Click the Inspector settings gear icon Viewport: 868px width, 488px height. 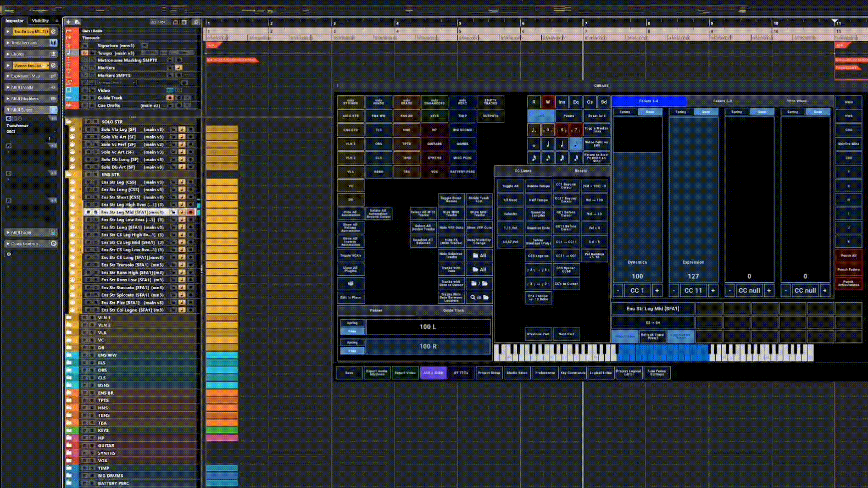pos(9,254)
